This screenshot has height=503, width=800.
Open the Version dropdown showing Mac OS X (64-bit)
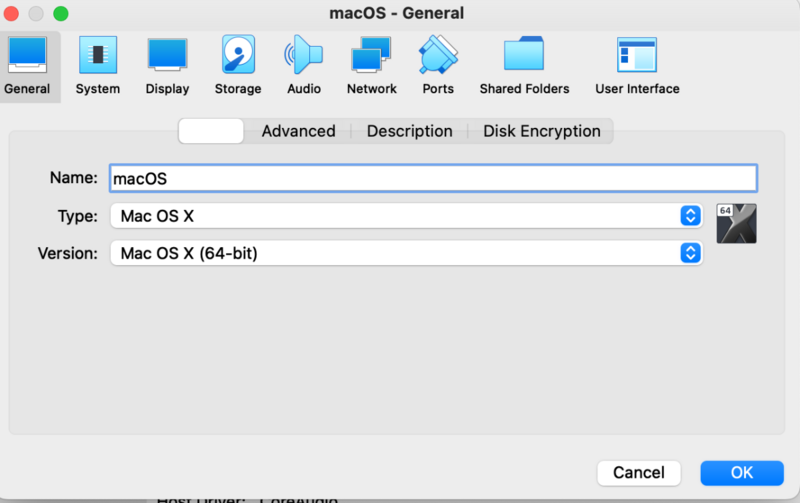(406, 253)
